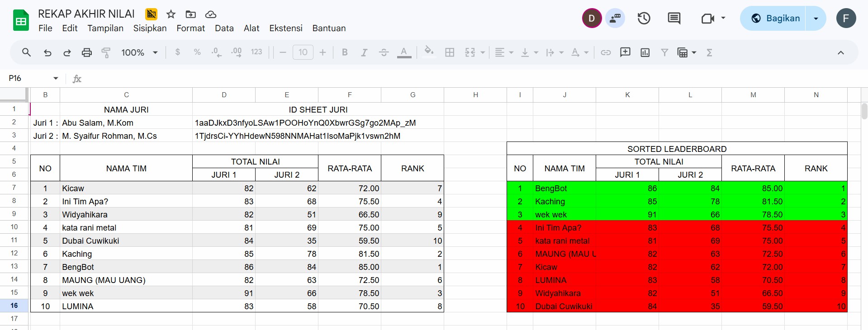The width and height of the screenshot is (868, 330).
Task: Format as percent
Action: 197,52
